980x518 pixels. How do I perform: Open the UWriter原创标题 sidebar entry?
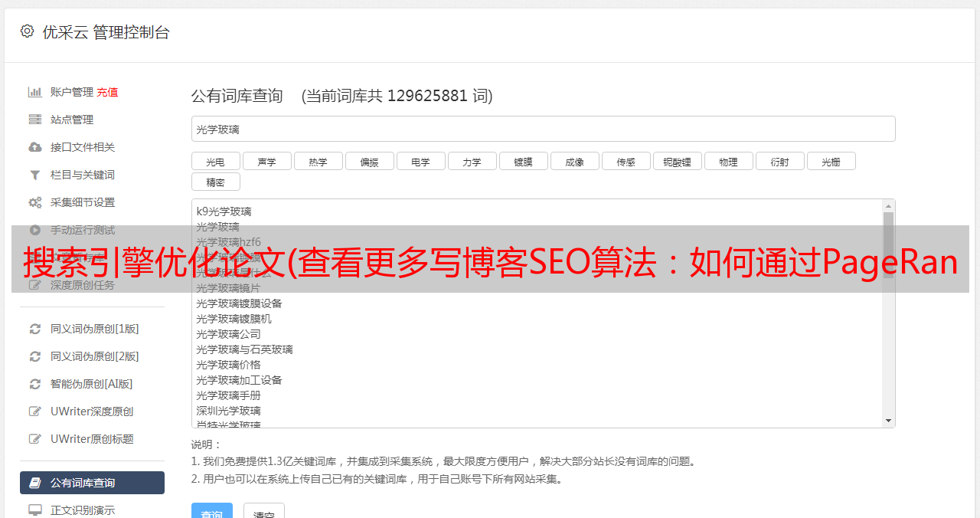click(92, 439)
